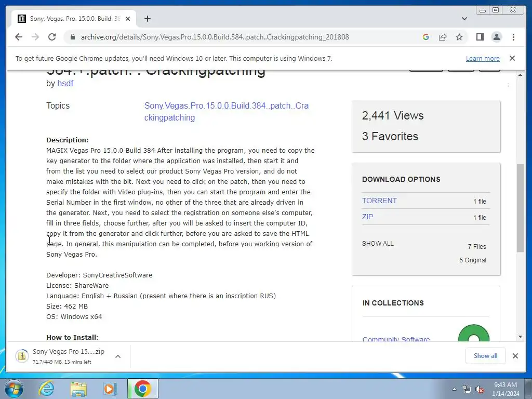Bookmark this page with the star icon
532x399 pixels.
tap(459, 37)
